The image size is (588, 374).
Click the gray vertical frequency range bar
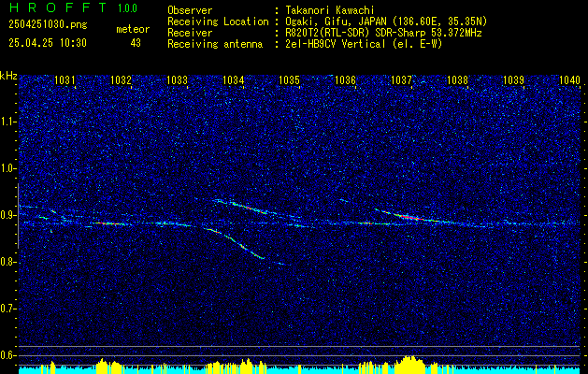[18, 216]
